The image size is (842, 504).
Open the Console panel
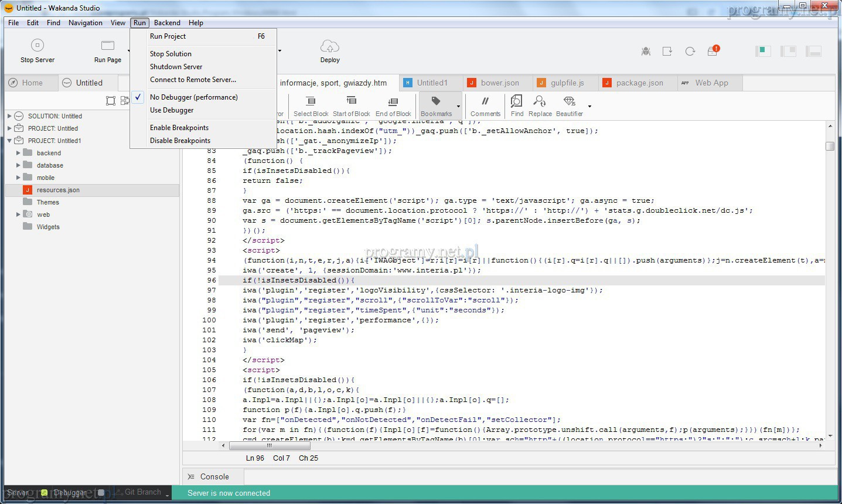[x=214, y=477]
